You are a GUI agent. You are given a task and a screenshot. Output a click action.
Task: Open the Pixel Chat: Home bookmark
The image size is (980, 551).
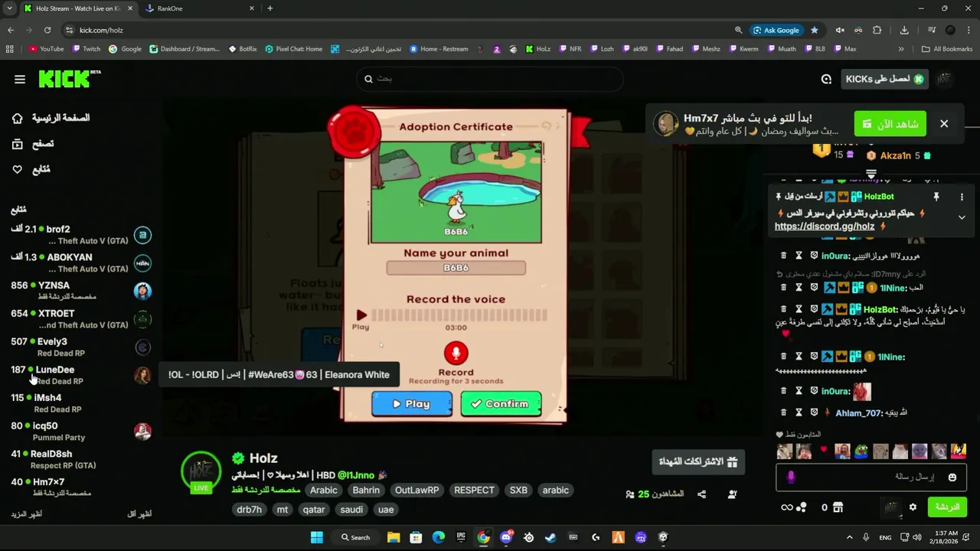coord(294,49)
